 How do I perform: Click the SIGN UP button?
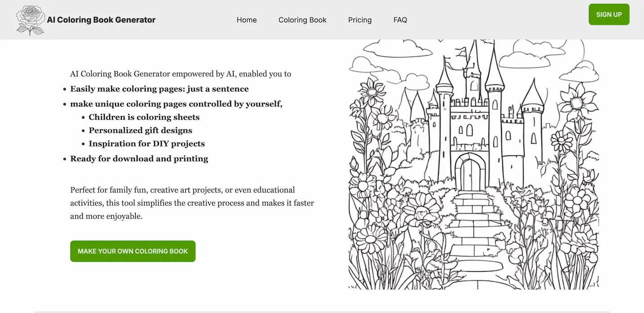point(609,14)
